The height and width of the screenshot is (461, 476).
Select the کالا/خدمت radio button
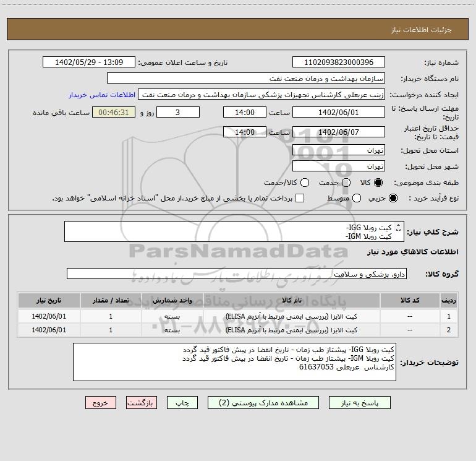[305, 183]
